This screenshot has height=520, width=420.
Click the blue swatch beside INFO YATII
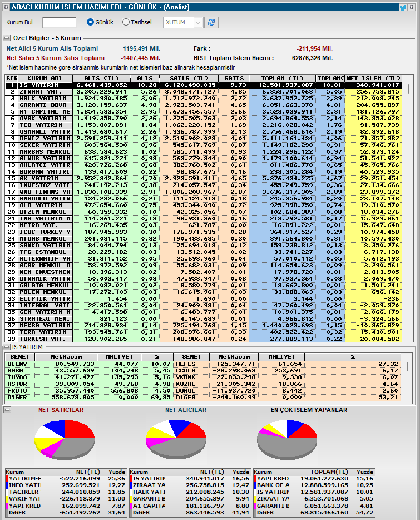(x=7, y=485)
